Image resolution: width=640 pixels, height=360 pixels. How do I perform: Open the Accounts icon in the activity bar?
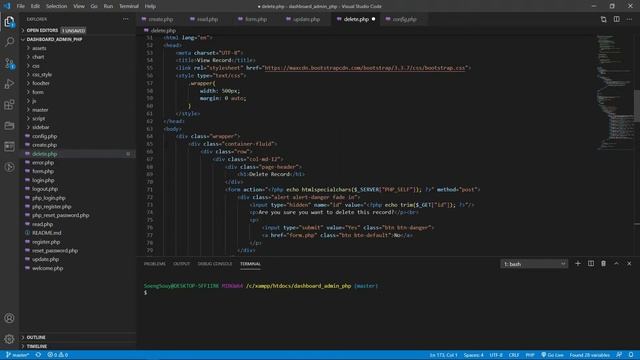(x=9, y=318)
